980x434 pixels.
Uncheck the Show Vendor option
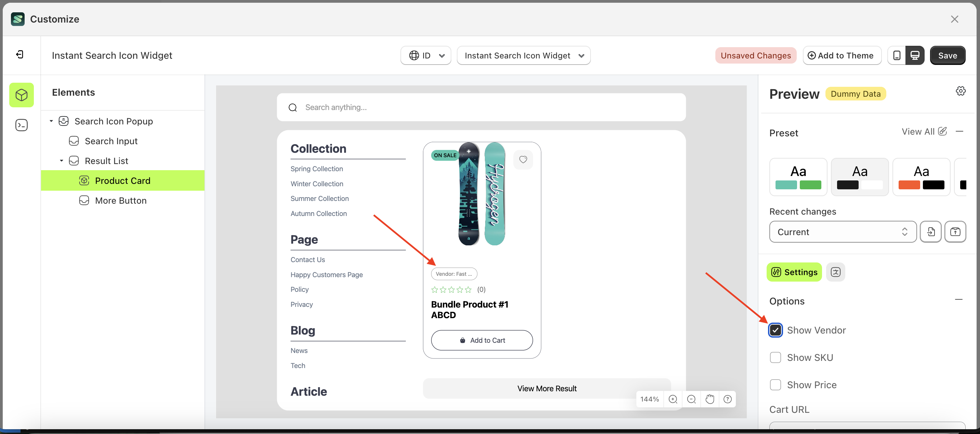775,330
